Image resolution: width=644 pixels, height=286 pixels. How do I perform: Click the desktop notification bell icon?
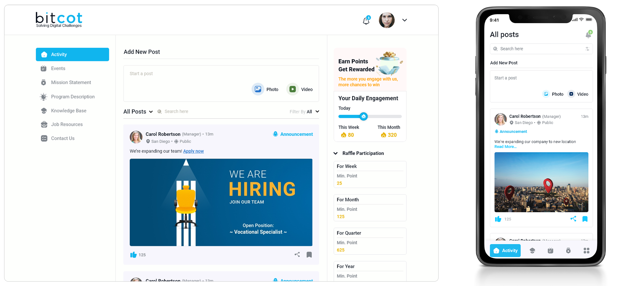click(x=366, y=21)
